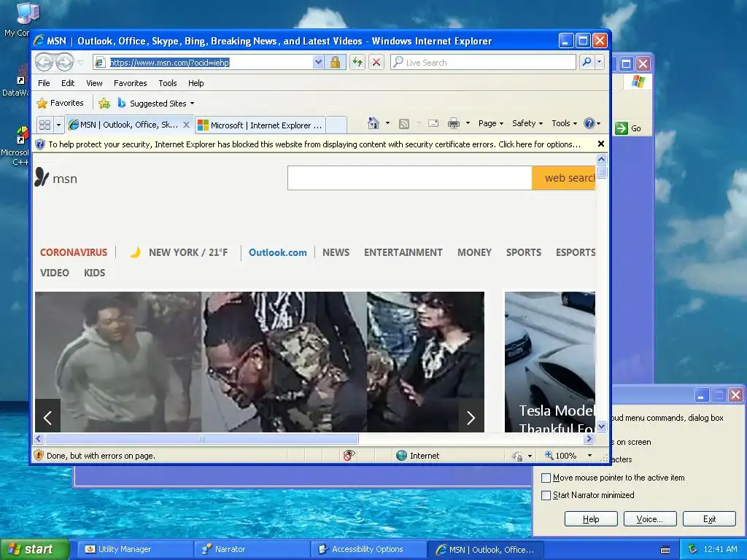Open the Tesla Model article thumbnail

[550, 362]
